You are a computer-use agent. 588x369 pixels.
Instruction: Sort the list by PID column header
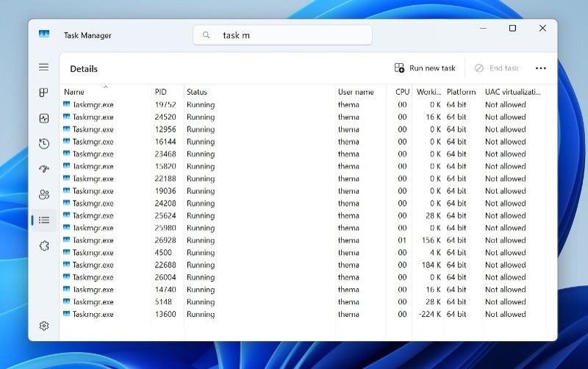coord(161,93)
